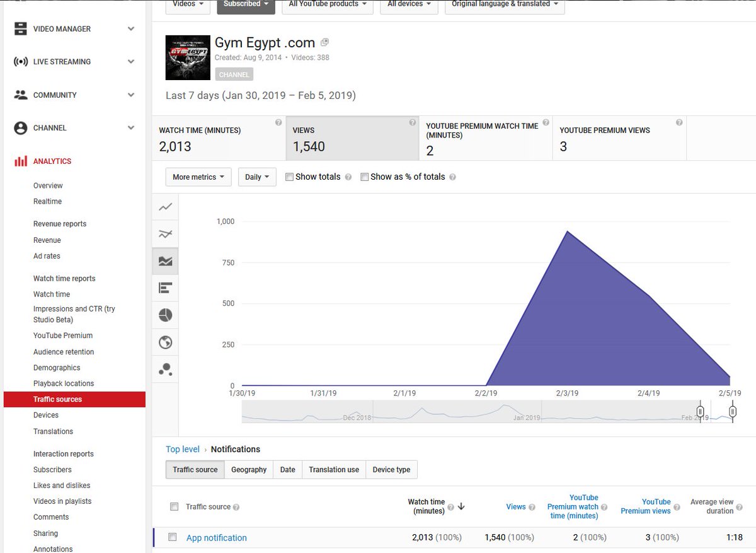This screenshot has height=553, width=756.
Task: Click the Video Manager sidebar icon
Action: (21, 29)
